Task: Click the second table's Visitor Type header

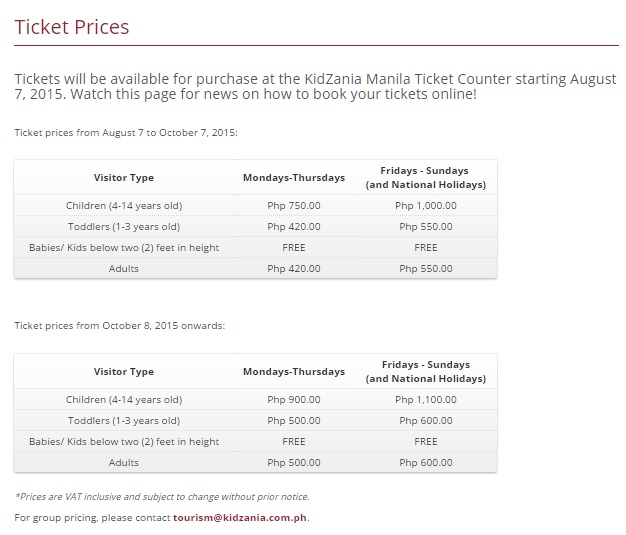Action: point(124,372)
